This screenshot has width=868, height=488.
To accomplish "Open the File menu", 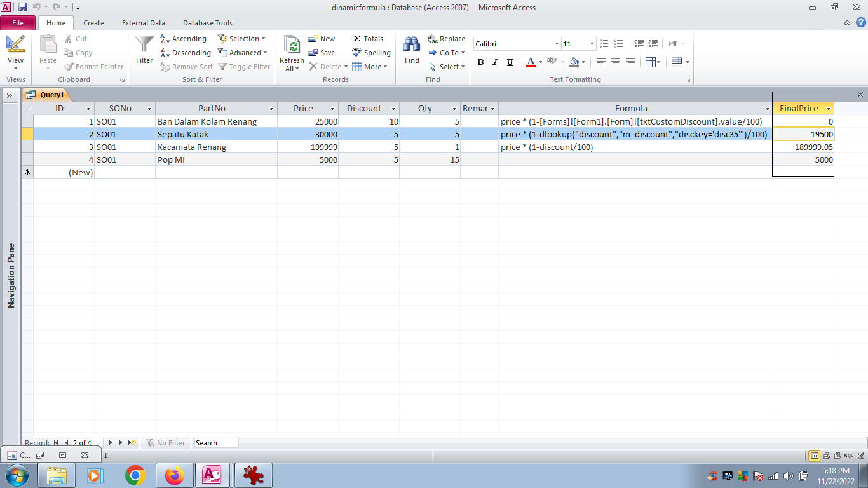I will point(18,23).
